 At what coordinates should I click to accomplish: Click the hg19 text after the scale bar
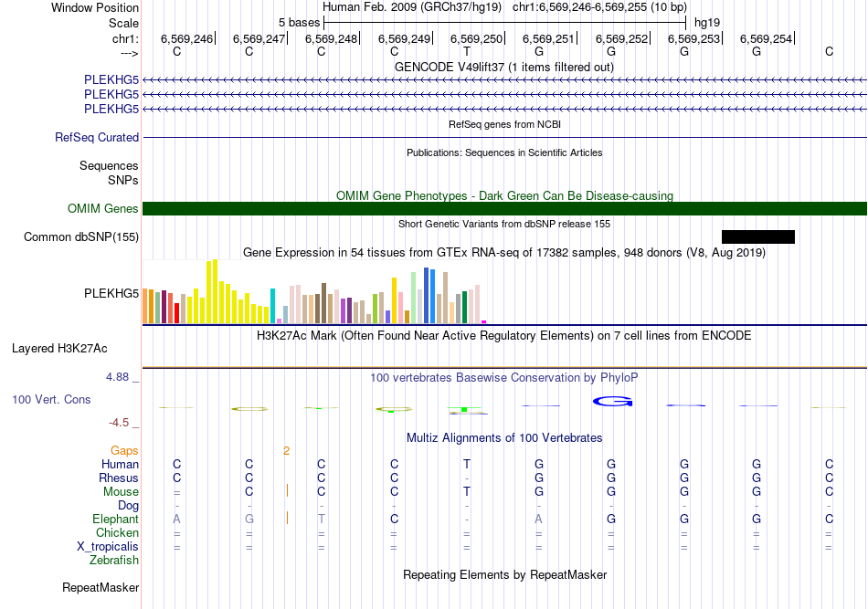707,23
